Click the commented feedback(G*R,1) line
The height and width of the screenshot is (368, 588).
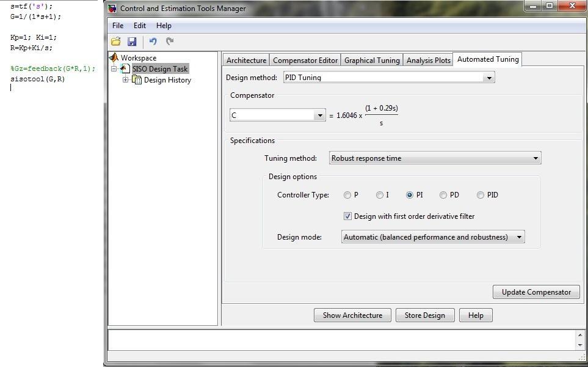click(53, 68)
